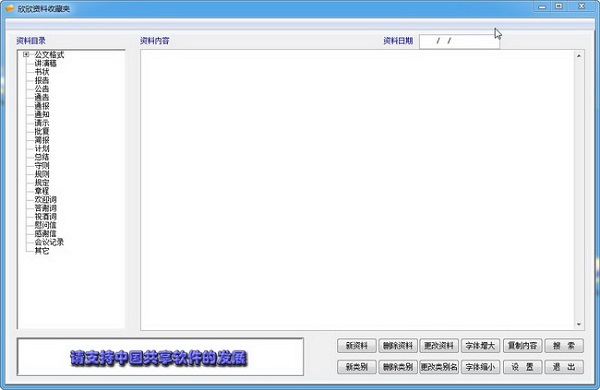
Task: Choose 通知 from the directory list
Action: click(x=42, y=114)
